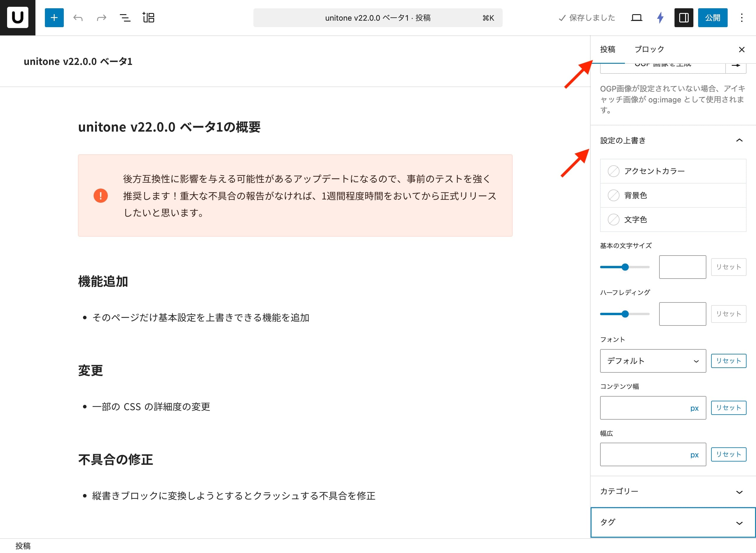This screenshot has height=553, width=756.
Task: Expand the カテゴリー panel
Action: tap(673, 492)
